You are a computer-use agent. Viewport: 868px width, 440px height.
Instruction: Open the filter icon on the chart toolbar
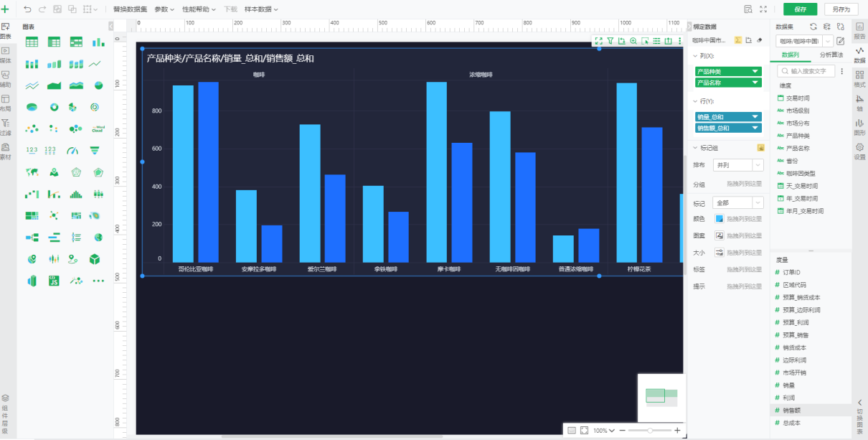[610, 40]
